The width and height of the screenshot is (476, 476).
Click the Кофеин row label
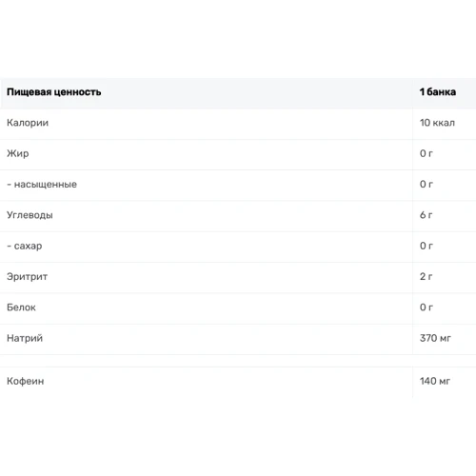[26, 381]
